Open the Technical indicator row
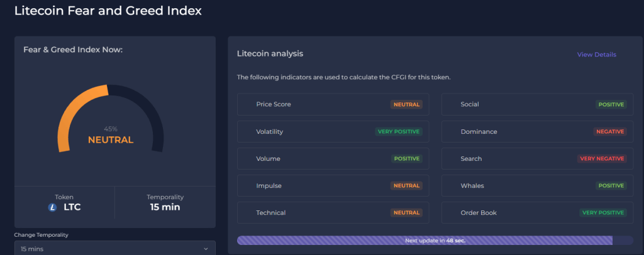This screenshot has height=255, width=644. (x=333, y=213)
